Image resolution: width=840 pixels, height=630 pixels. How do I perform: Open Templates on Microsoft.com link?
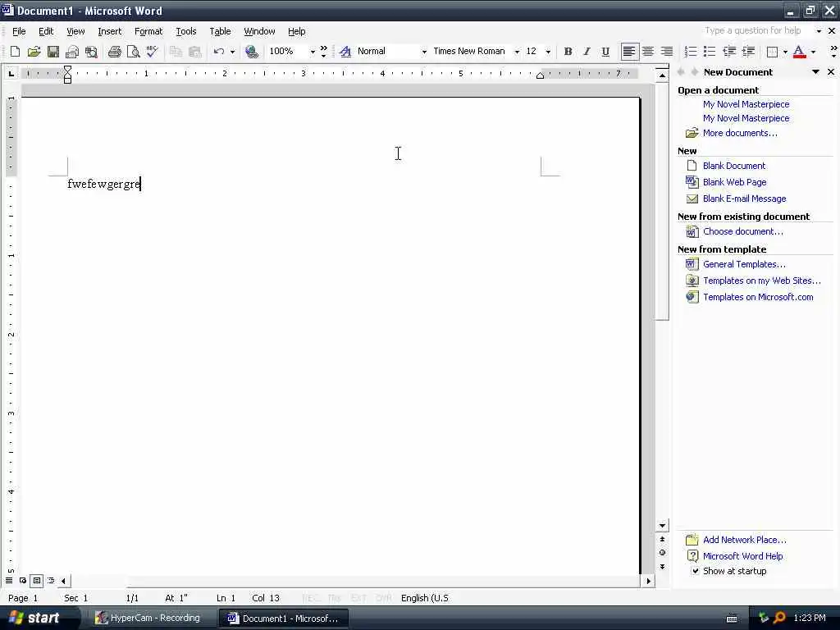tap(758, 297)
